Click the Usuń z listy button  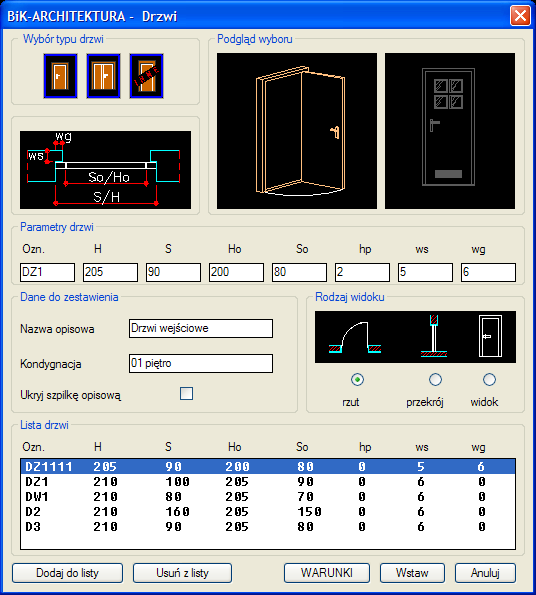point(182,573)
